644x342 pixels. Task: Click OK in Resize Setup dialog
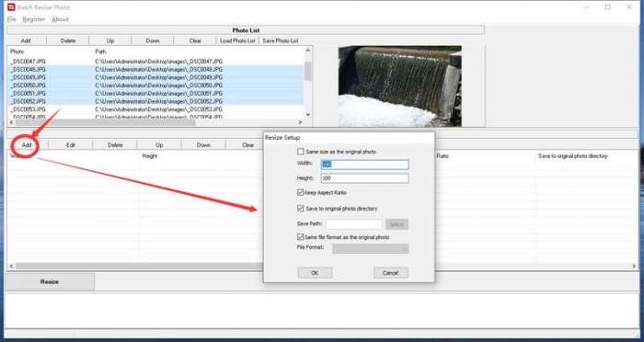coord(315,273)
